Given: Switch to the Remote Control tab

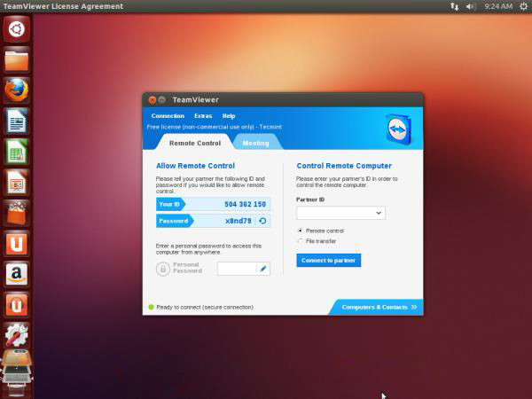Looking at the screenshot, I should (195, 143).
